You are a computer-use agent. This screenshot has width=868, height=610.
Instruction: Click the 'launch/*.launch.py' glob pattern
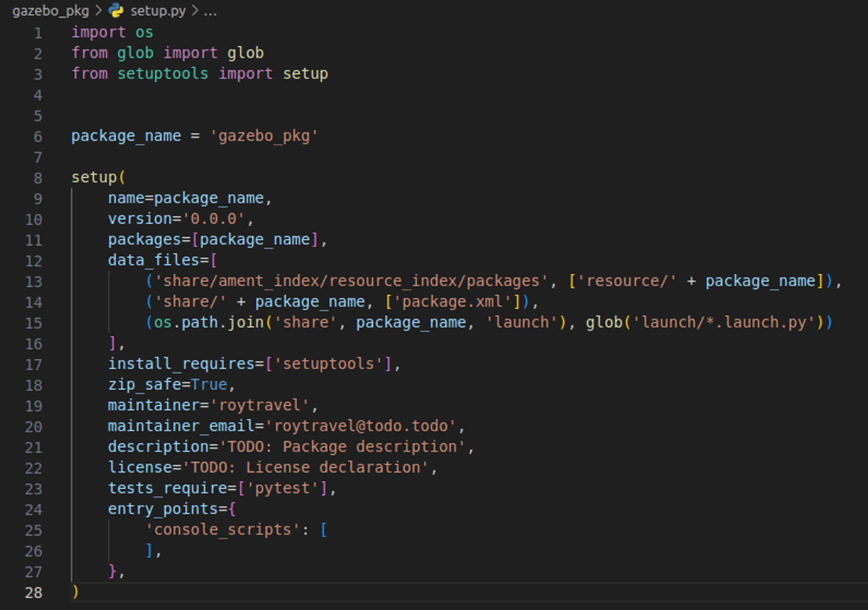click(x=724, y=323)
